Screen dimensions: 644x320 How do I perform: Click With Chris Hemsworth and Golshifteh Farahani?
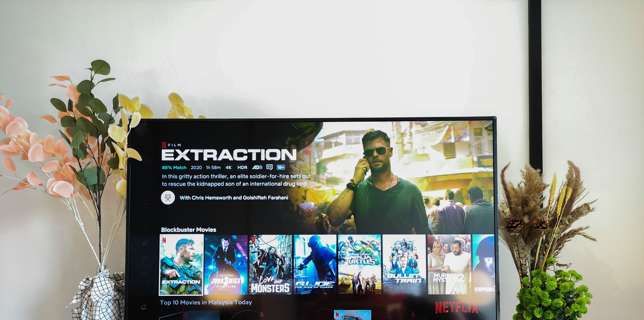click(x=234, y=198)
